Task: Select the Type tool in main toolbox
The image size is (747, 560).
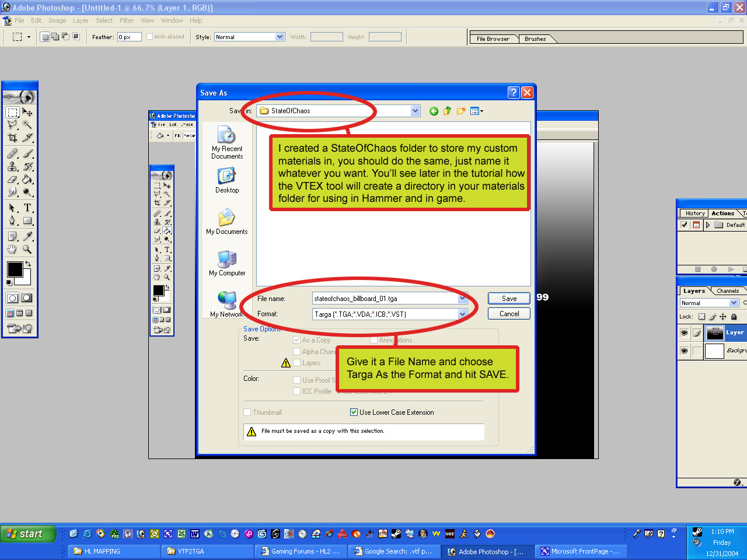Action: click(27, 208)
